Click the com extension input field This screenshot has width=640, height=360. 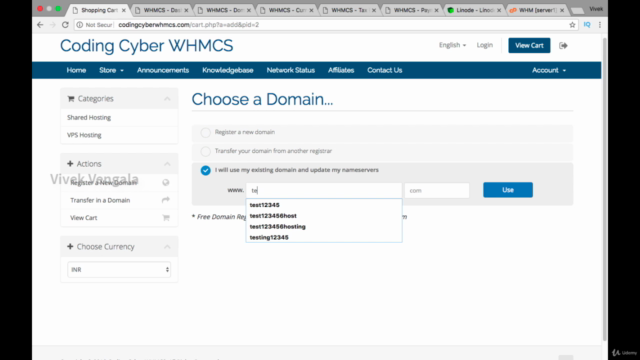437,190
